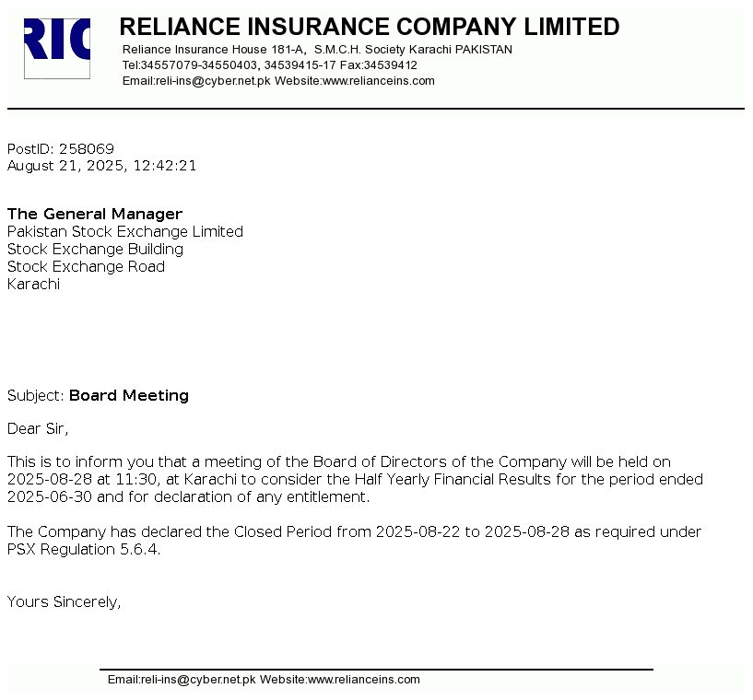Select the August 21, 2025 timestamp
This screenshot has width=753, height=700.
pos(101,167)
